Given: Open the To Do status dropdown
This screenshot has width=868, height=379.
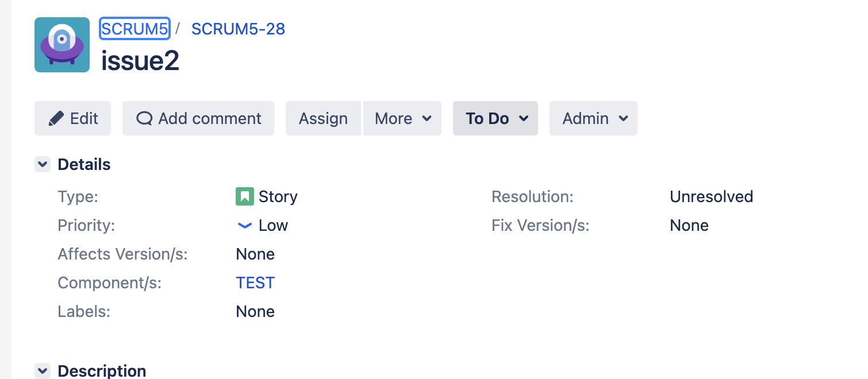Looking at the screenshot, I should coord(495,118).
